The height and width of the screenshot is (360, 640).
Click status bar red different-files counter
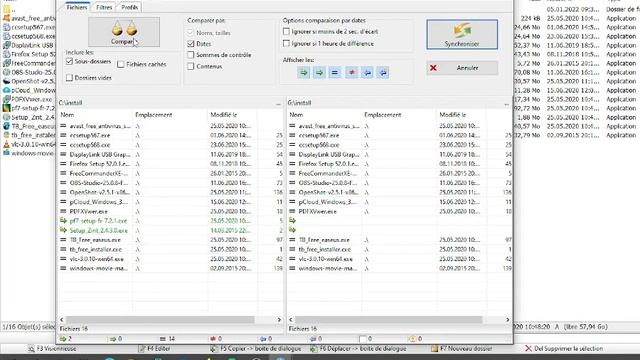[216, 339]
